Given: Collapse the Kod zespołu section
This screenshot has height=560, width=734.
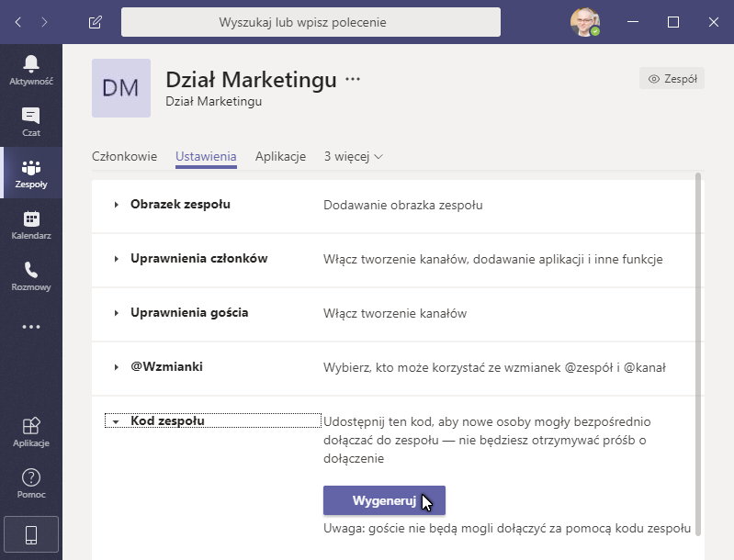Looking at the screenshot, I should click(167, 421).
